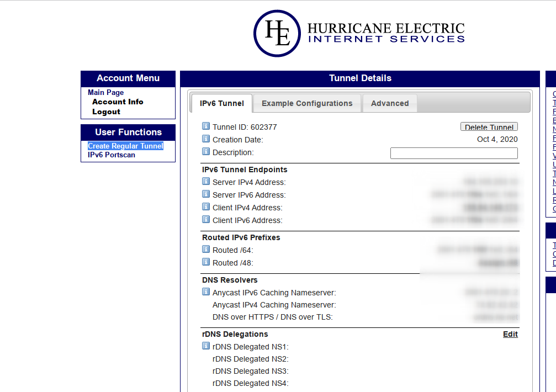
Task: Click info icon for Anycast IPv6 Caching Nameserver
Action: (x=205, y=292)
